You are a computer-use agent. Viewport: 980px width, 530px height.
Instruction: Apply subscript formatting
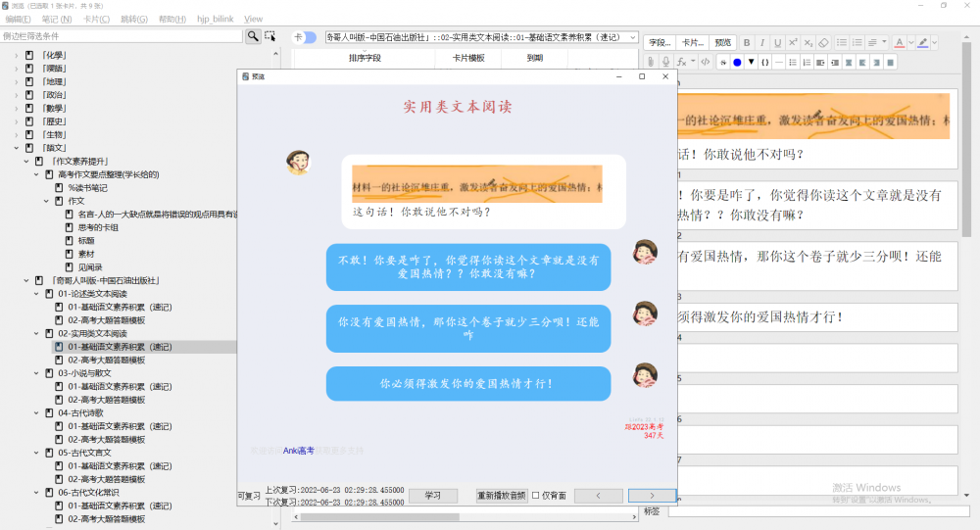coord(808,42)
